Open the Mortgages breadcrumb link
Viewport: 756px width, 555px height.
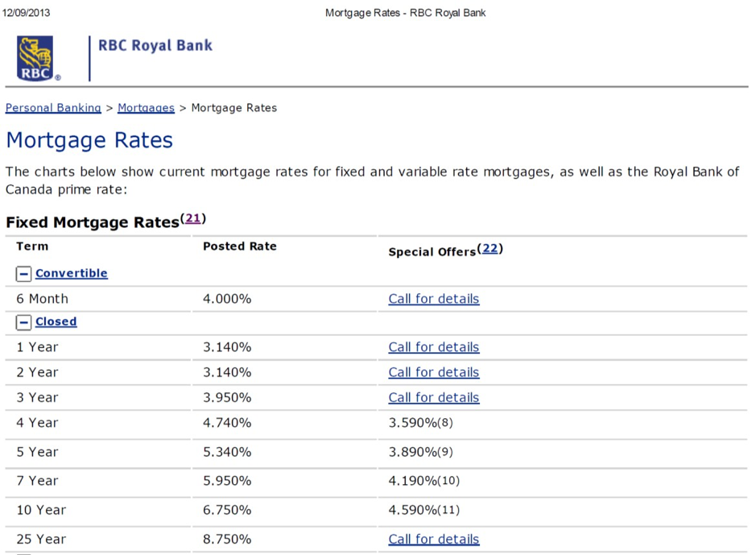click(x=146, y=107)
